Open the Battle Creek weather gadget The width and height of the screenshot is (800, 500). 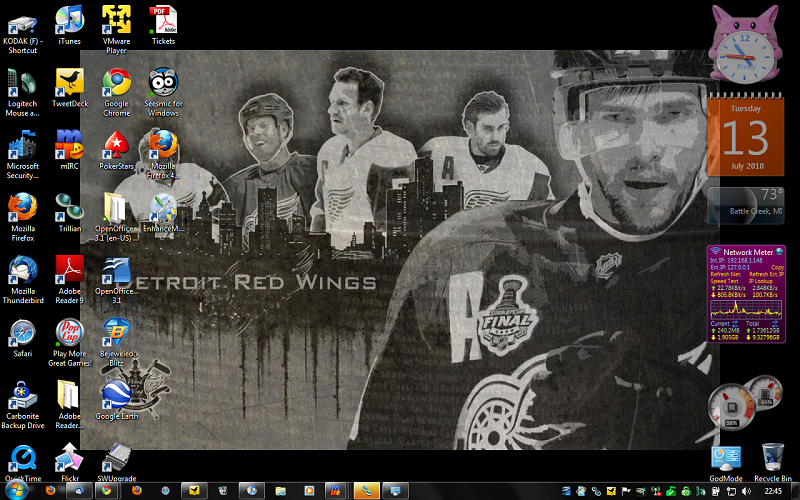745,206
